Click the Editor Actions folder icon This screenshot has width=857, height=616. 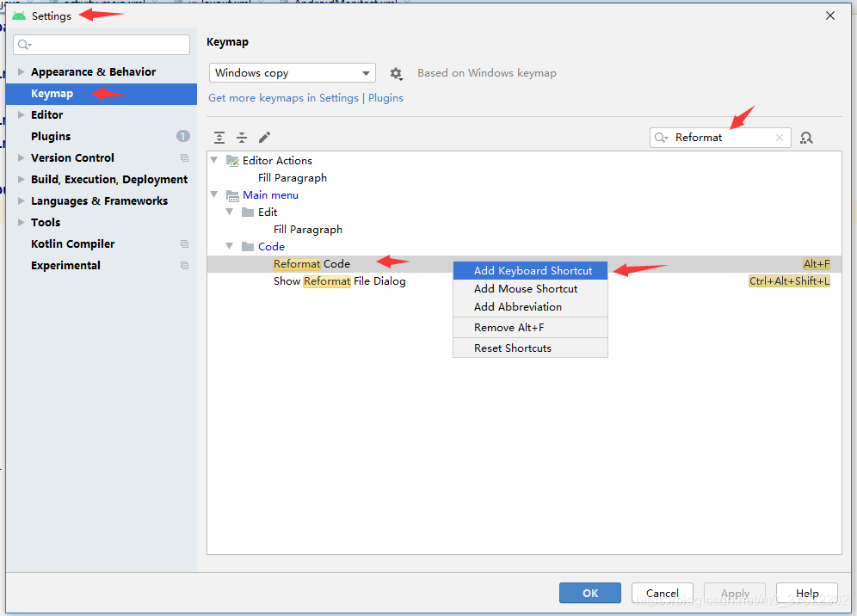(x=232, y=160)
